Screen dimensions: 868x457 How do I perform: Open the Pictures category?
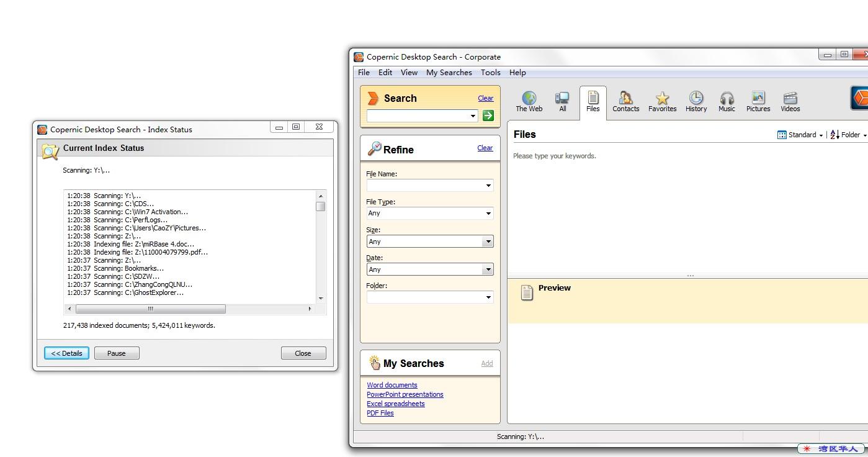tap(758, 102)
